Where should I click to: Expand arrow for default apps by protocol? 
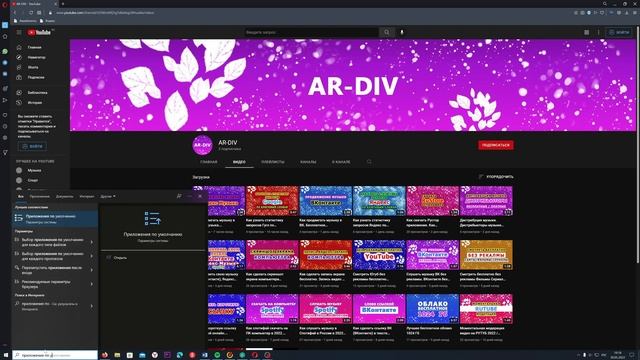pos(91,256)
